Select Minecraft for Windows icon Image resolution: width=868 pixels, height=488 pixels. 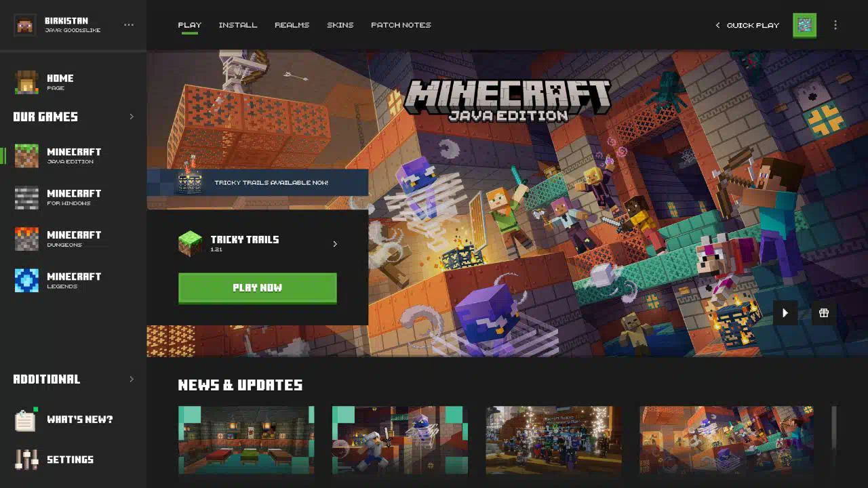[x=27, y=197]
